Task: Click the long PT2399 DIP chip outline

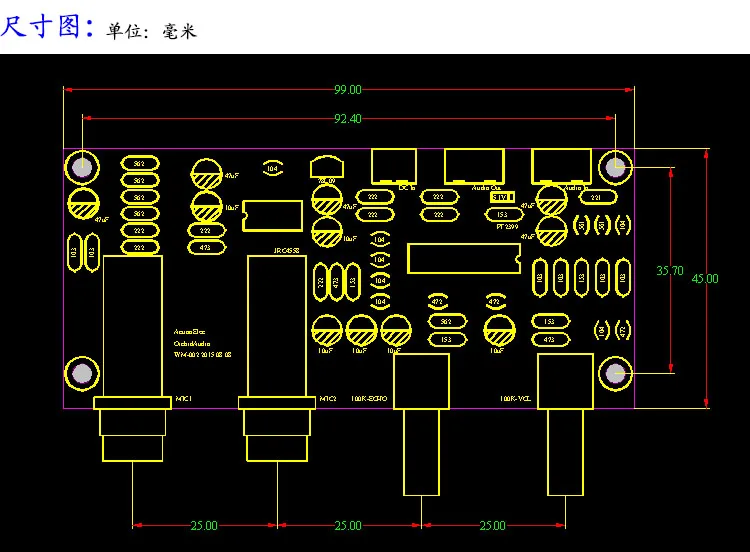Action: click(x=463, y=258)
